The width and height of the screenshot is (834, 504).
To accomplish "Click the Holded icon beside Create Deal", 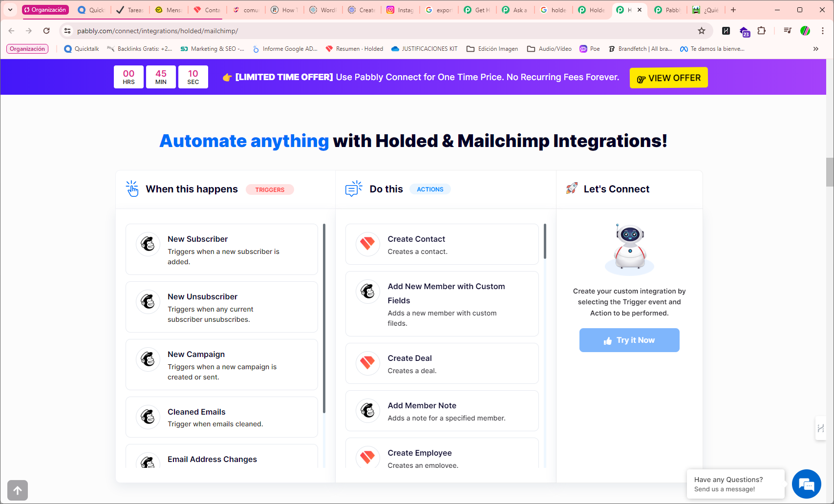I will 368,363.
